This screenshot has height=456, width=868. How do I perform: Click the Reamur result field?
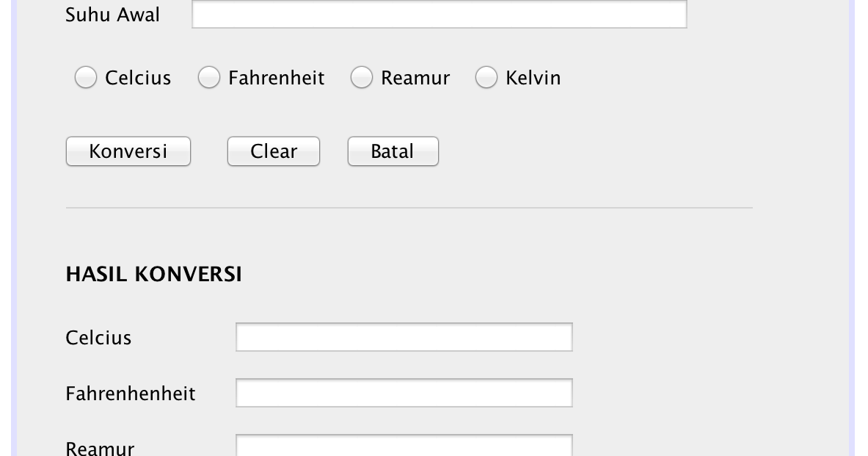point(403,446)
